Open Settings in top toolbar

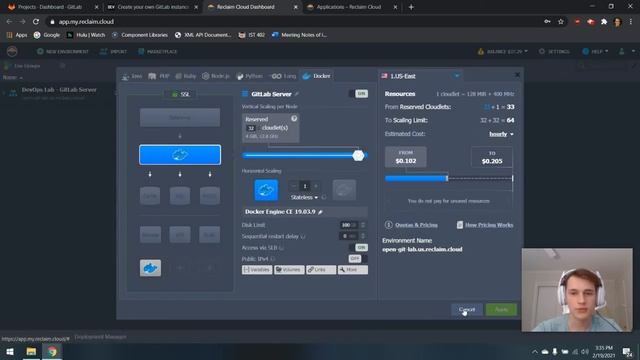pyautogui.click(x=554, y=51)
